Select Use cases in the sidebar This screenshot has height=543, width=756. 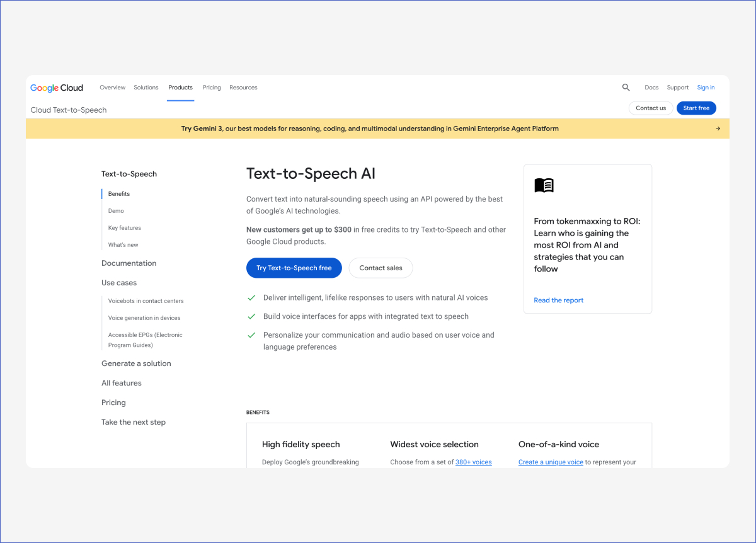[x=119, y=283]
